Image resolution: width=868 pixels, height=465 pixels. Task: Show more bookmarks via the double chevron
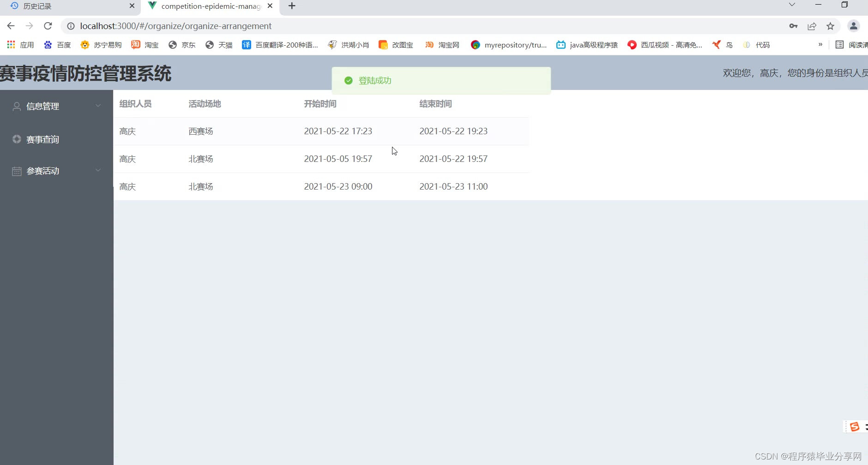(x=820, y=45)
